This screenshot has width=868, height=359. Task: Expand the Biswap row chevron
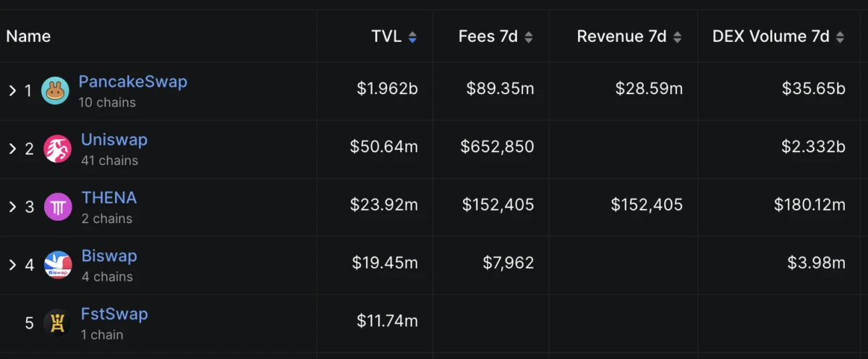[12, 265]
